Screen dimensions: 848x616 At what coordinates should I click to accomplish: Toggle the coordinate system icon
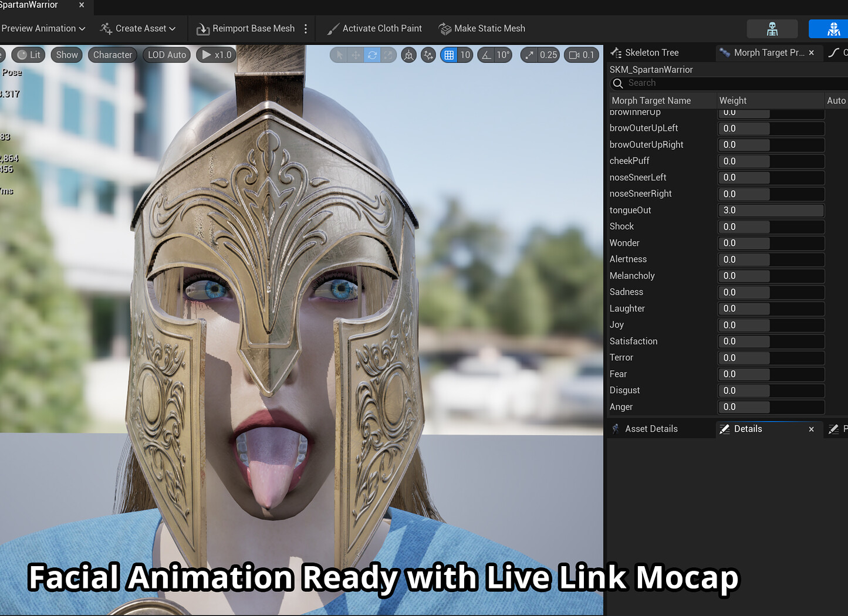[409, 55]
